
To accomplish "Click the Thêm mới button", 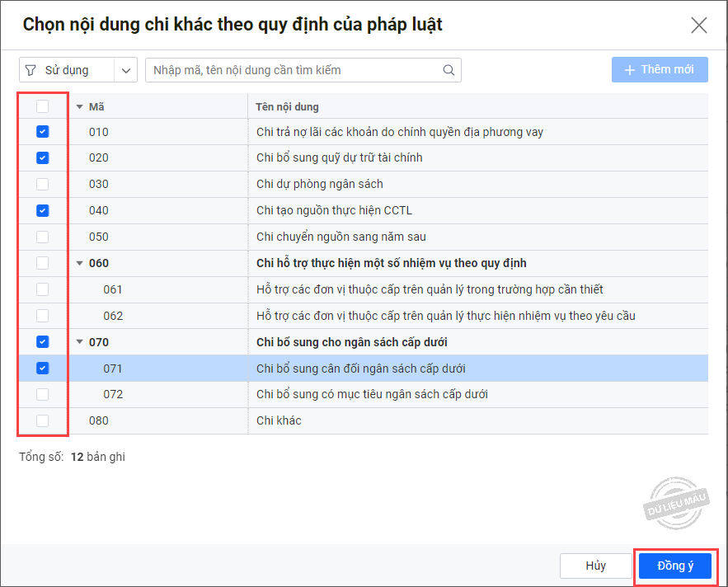I will click(x=660, y=70).
